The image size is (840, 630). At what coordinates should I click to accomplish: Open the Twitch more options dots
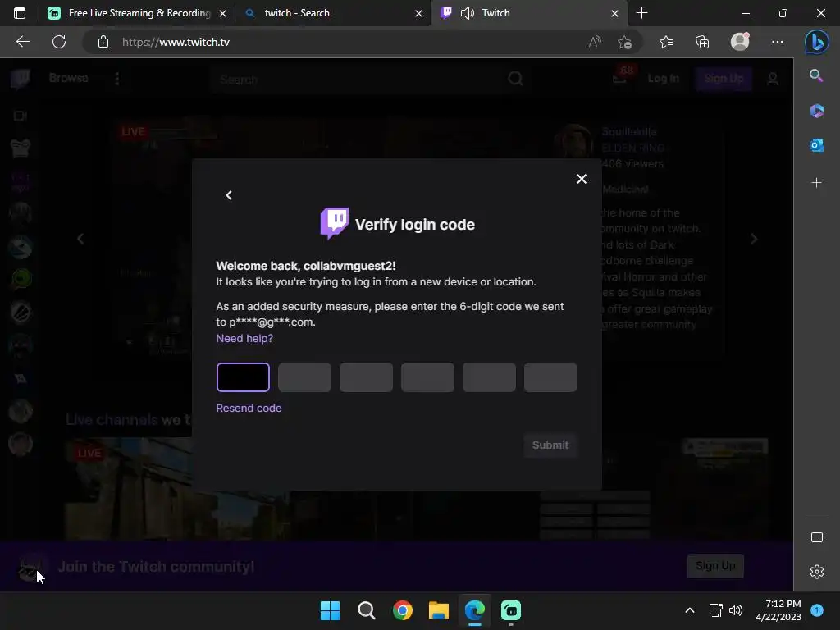pos(116,79)
